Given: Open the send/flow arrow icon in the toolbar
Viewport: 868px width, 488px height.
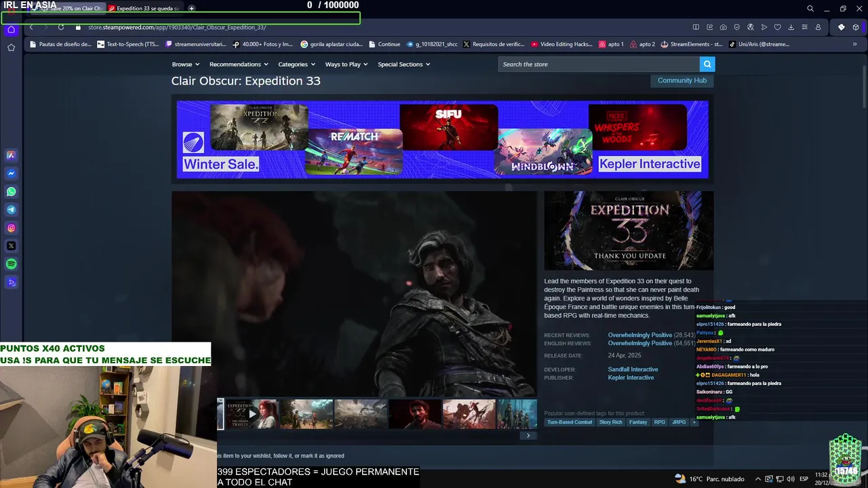Looking at the screenshot, I should [764, 27].
